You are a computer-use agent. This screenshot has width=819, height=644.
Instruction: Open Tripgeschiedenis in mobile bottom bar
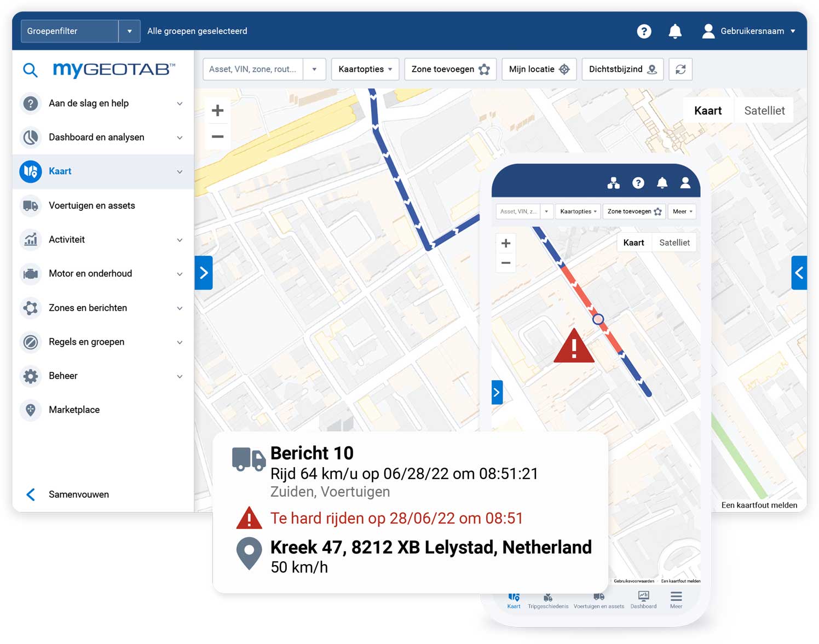pos(548,601)
